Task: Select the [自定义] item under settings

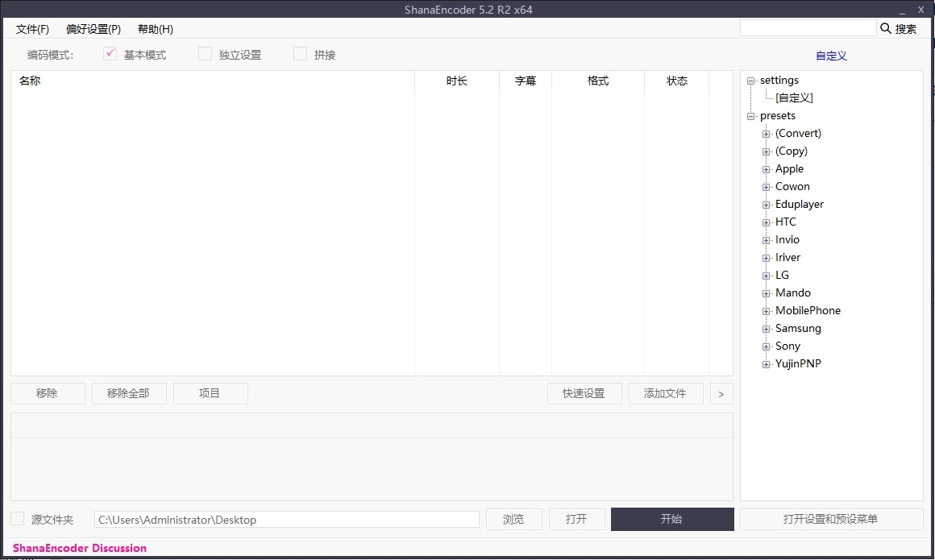Action: pyautogui.click(x=792, y=97)
